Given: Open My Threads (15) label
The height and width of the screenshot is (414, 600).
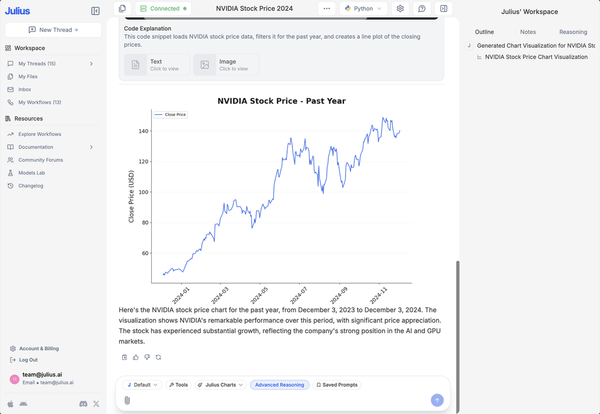Looking at the screenshot, I should 37,64.
